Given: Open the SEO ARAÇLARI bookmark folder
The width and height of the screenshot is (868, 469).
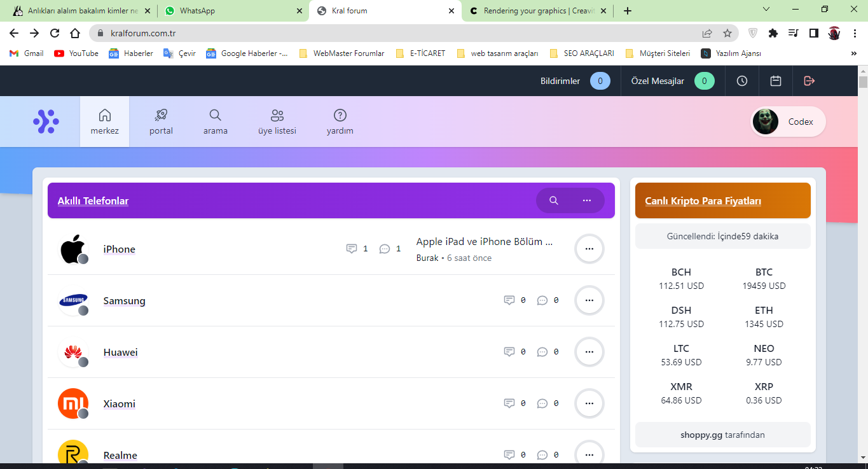Looking at the screenshot, I should [582, 53].
